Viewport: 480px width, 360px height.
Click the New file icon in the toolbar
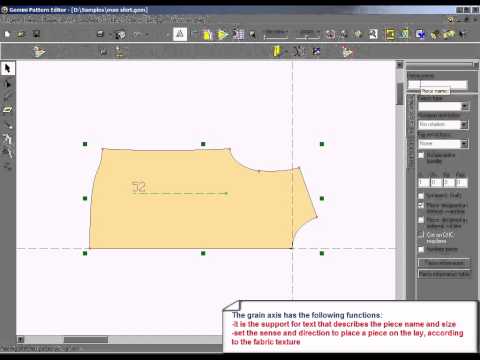(7, 34)
